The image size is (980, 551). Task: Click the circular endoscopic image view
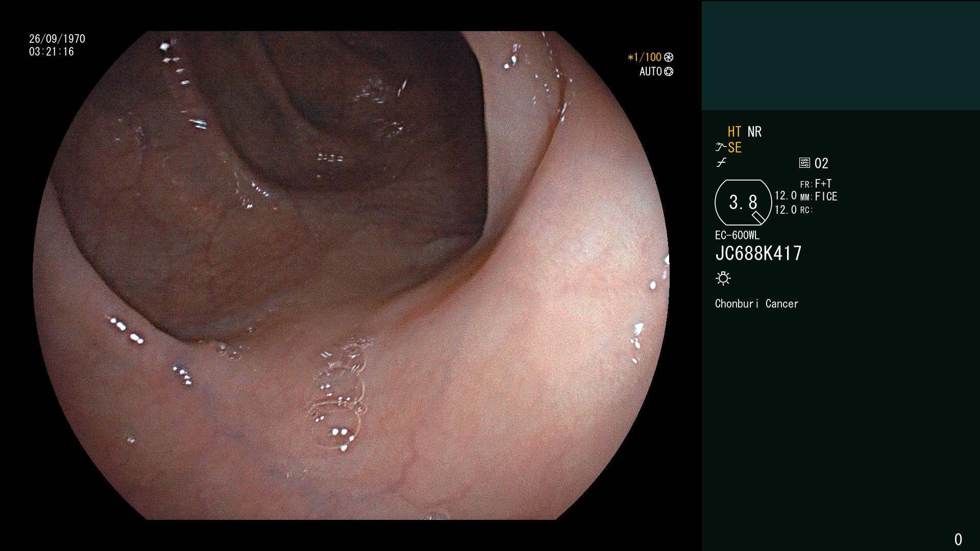pyautogui.click(x=351, y=275)
